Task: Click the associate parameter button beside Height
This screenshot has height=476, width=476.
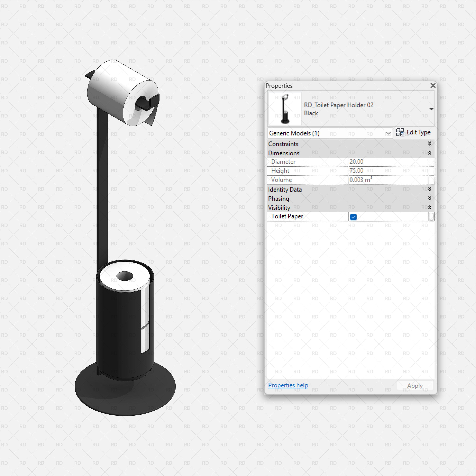Action: tap(431, 171)
